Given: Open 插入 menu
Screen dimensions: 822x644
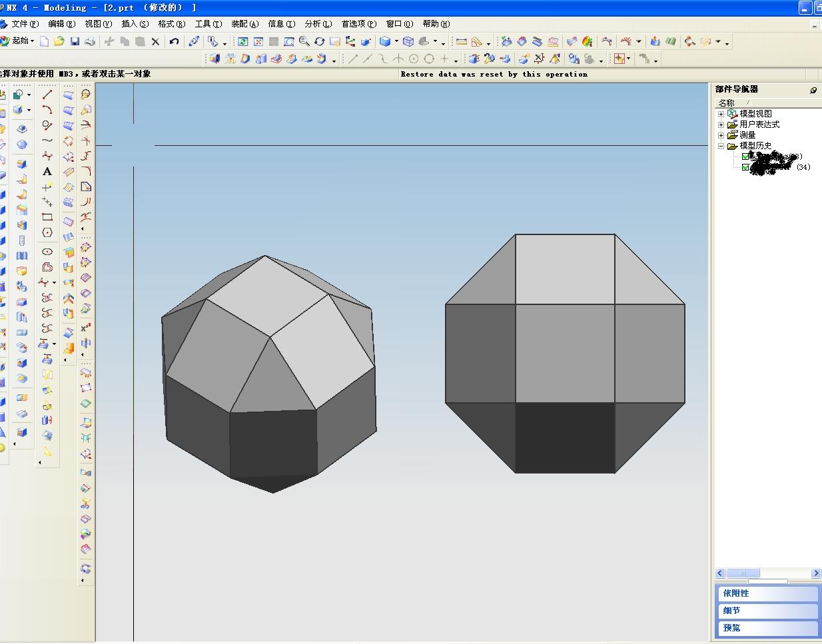Looking at the screenshot, I should 135,24.
